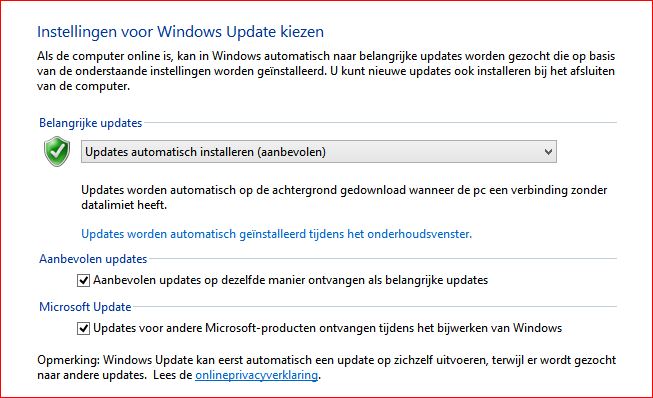Uncheck the 'Aanbevolen updates op dezelfde manier' checkbox

click(83, 281)
